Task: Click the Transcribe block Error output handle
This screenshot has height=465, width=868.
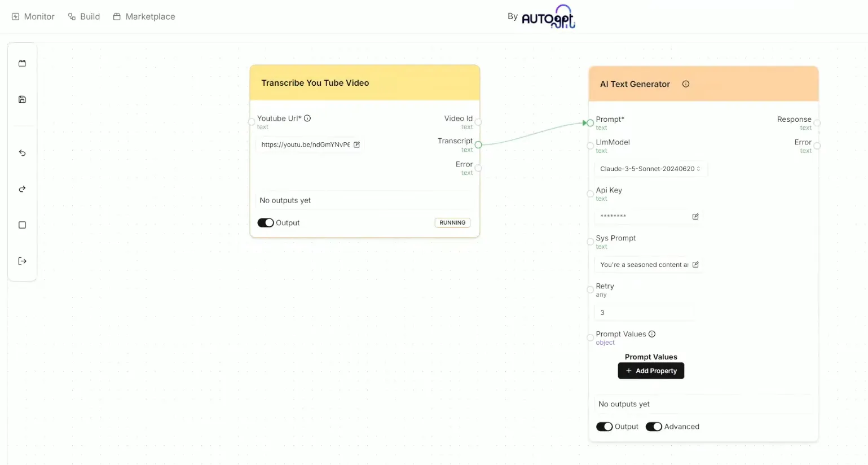Action: (x=478, y=168)
